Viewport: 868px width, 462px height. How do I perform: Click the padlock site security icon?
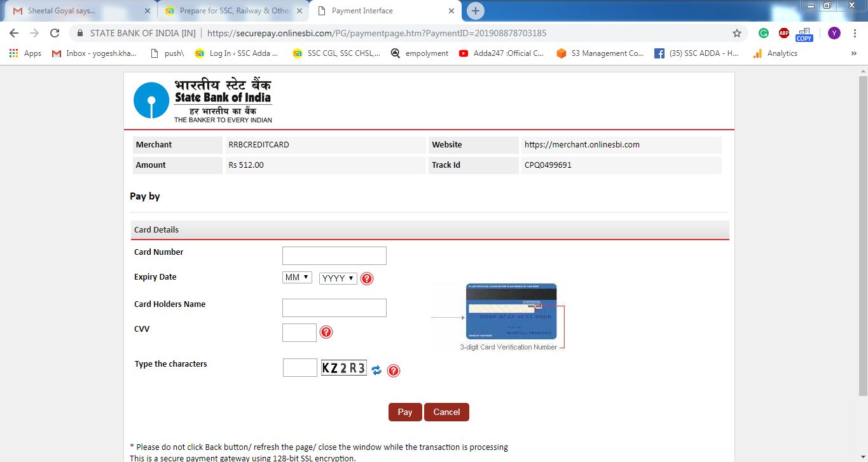coord(80,33)
